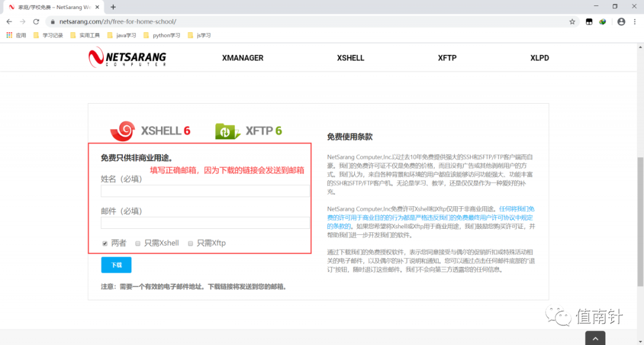Click the 注意 email notice text
This screenshot has width=644, height=345.
193,287
